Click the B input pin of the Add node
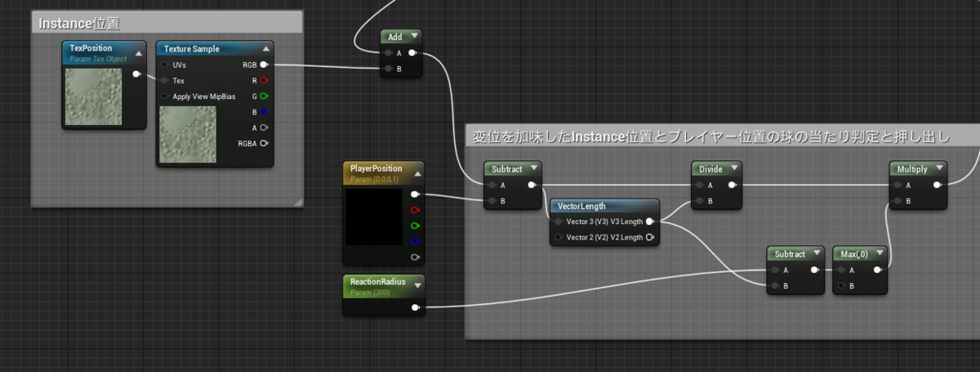Image resolution: width=980 pixels, height=372 pixels. (389, 69)
